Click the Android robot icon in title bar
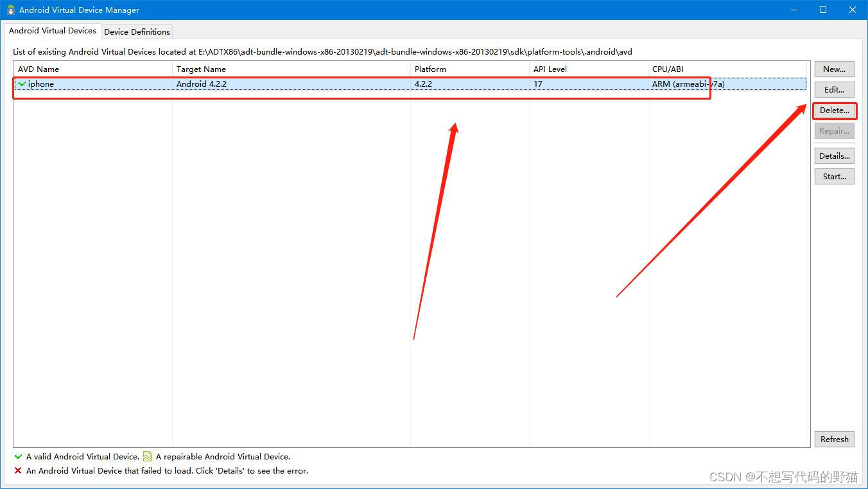Viewport: 868px width, 489px height. (9, 10)
